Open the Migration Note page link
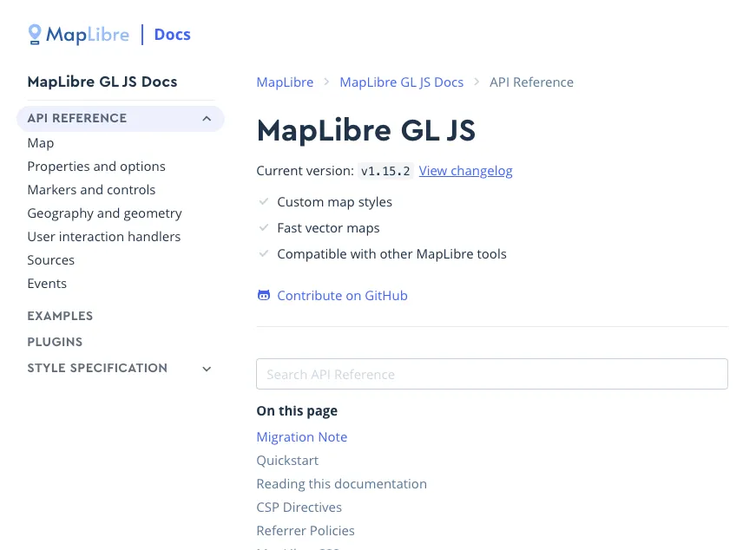The width and height of the screenshot is (756, 550). [x=301, y=436]
